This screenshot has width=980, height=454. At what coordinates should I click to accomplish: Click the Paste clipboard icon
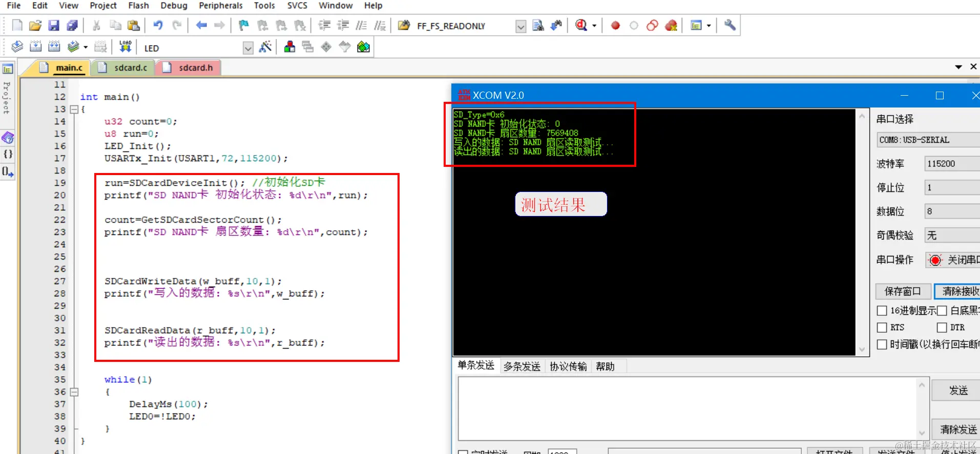pyautogui.click(x=133, y=26)
